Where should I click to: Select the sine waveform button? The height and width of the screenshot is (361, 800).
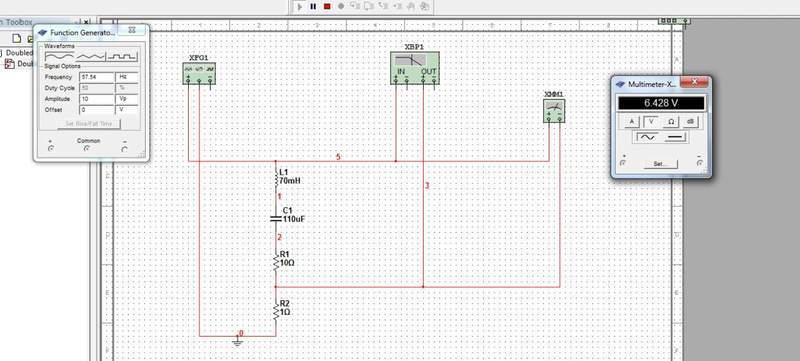click(59, 57)
